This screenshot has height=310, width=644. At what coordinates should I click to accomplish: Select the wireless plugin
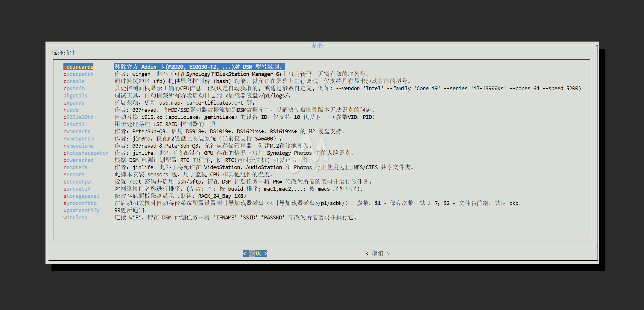(x=75, y=217)
